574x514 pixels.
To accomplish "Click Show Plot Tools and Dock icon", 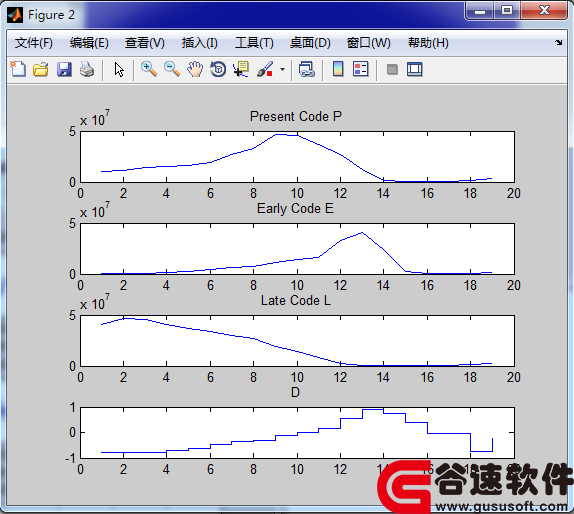I will point(415,69).
